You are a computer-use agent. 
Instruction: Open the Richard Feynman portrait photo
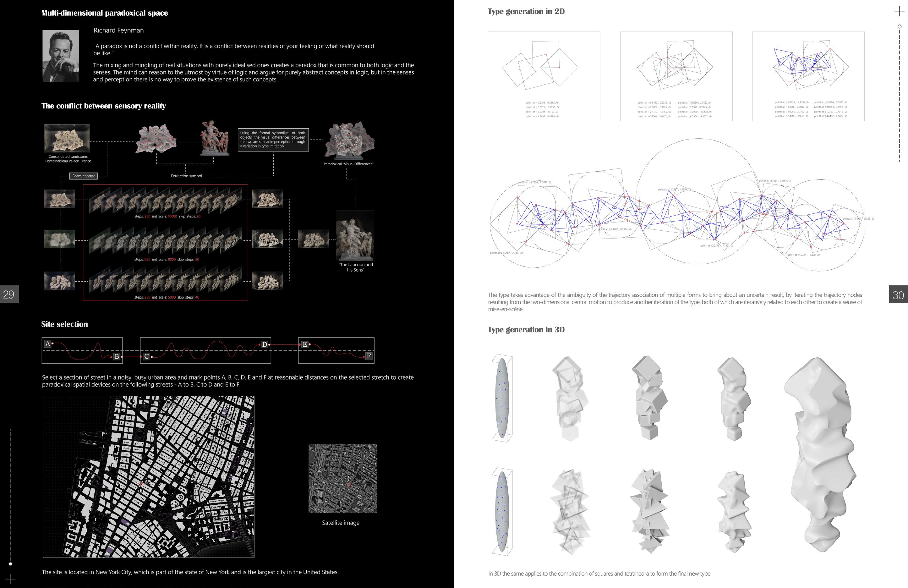[61, 56]
